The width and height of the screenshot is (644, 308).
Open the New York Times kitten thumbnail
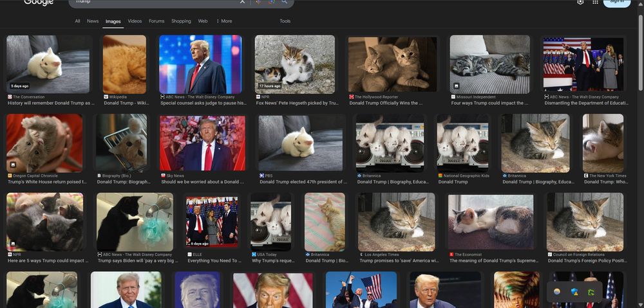[603, 143]
